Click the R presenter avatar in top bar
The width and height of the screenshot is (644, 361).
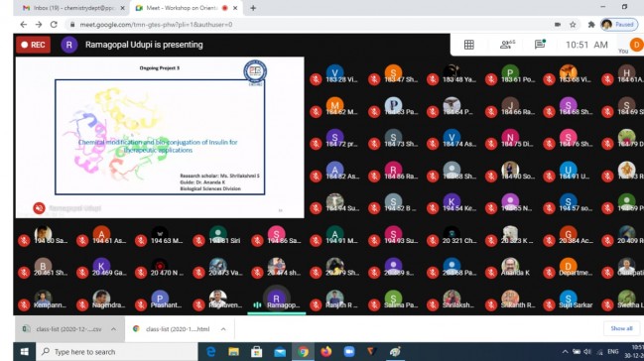(x=69, y=45)
